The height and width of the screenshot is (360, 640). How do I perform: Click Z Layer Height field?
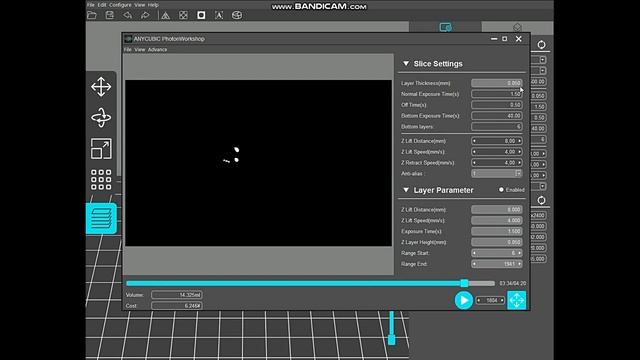coord(497,242)
